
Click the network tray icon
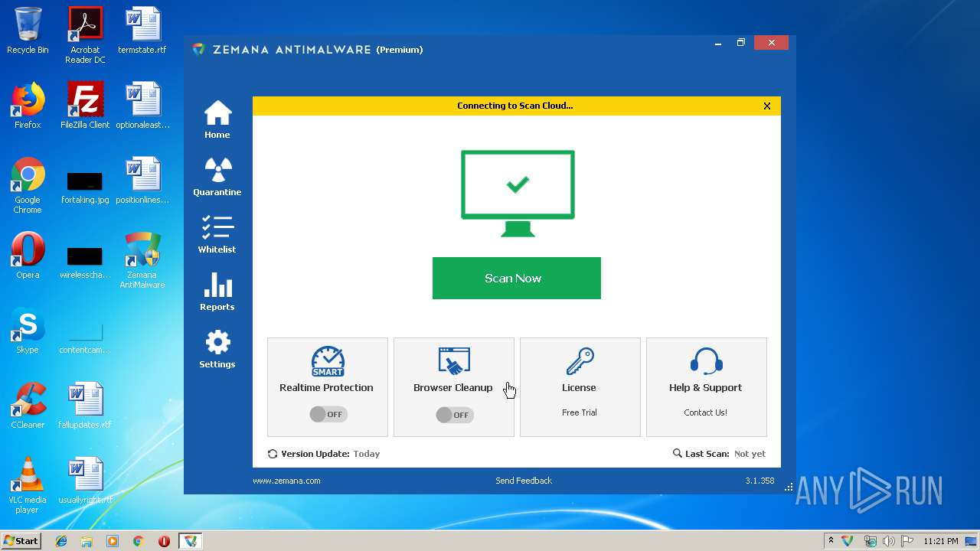870,541
